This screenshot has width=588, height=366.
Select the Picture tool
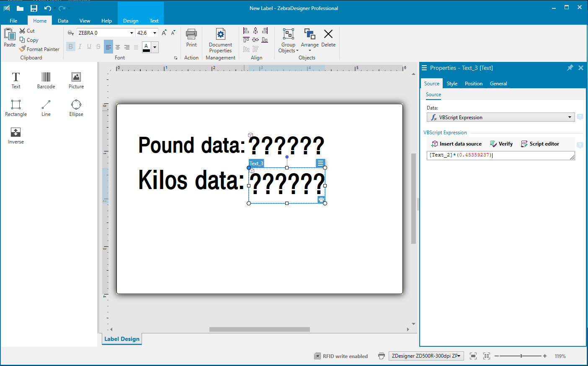(76, 80)
